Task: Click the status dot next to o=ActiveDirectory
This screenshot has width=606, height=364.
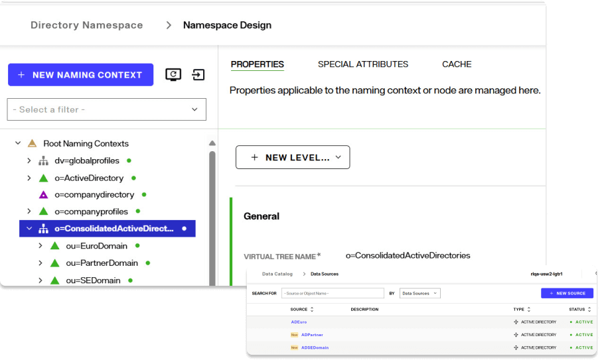Action: click(133, 178)
